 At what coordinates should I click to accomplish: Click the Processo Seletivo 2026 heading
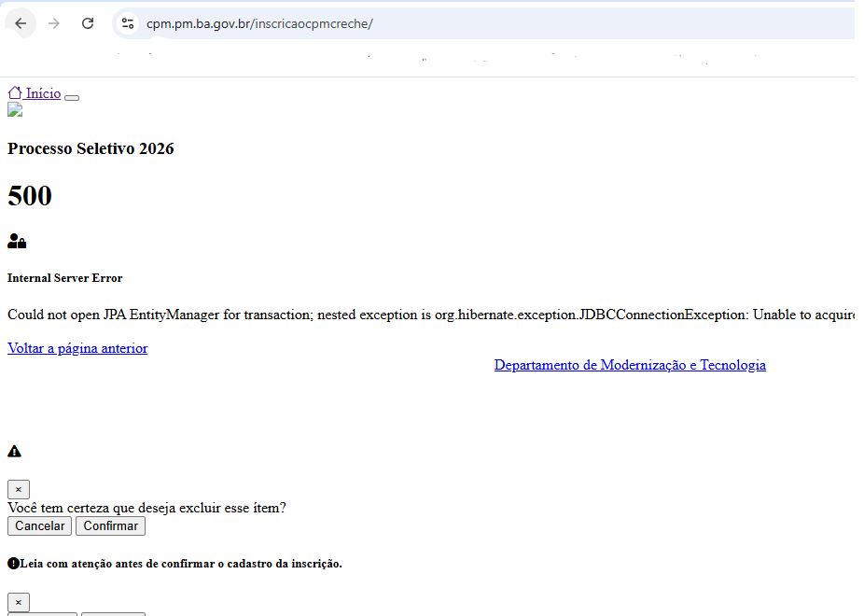point(91,148)
